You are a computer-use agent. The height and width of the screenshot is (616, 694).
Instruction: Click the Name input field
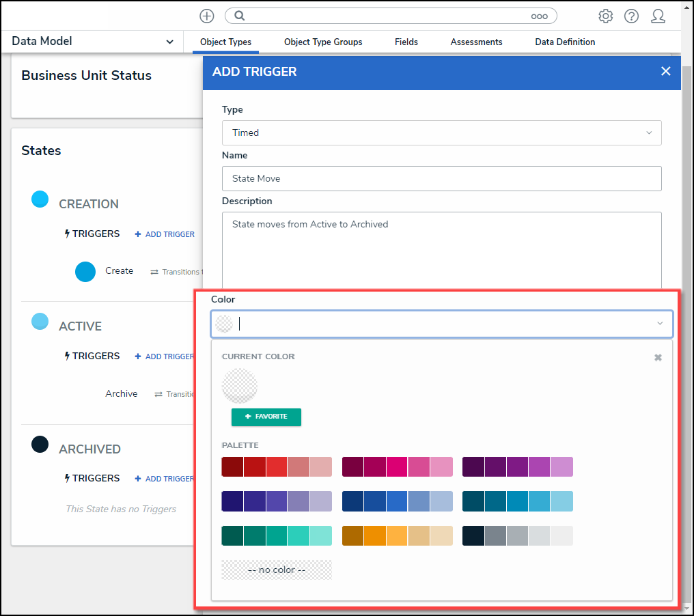(441, 178)
